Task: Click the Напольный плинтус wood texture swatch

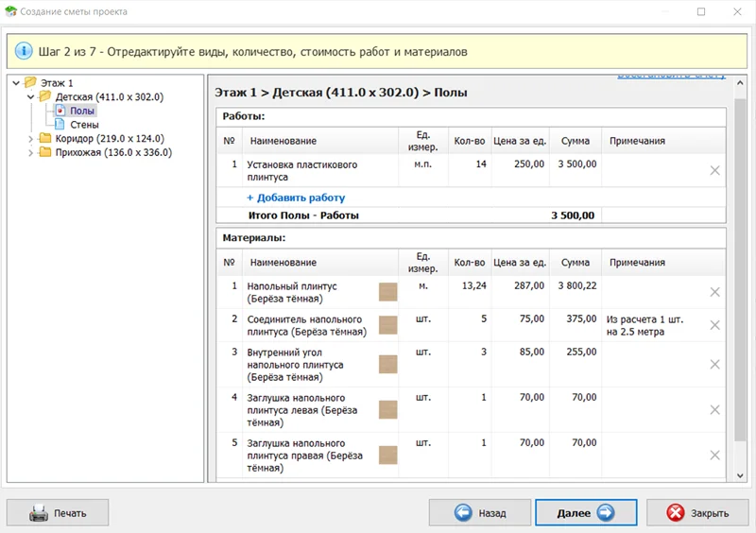Action: point(387,292)
